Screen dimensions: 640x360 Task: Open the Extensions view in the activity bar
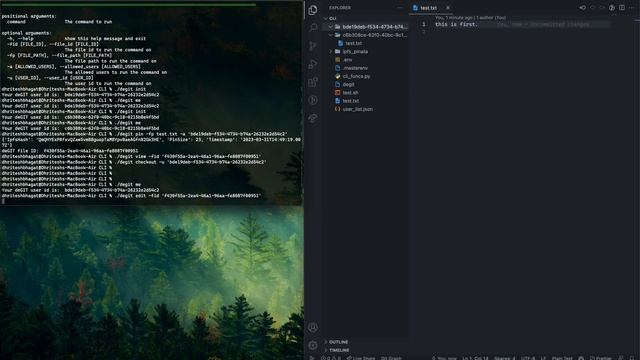coord(313,82)
